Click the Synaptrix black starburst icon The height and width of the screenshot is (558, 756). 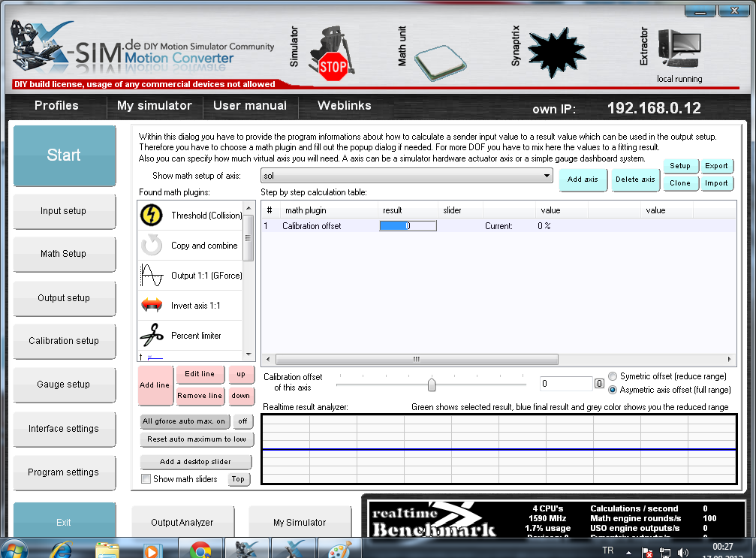(557, 52)
